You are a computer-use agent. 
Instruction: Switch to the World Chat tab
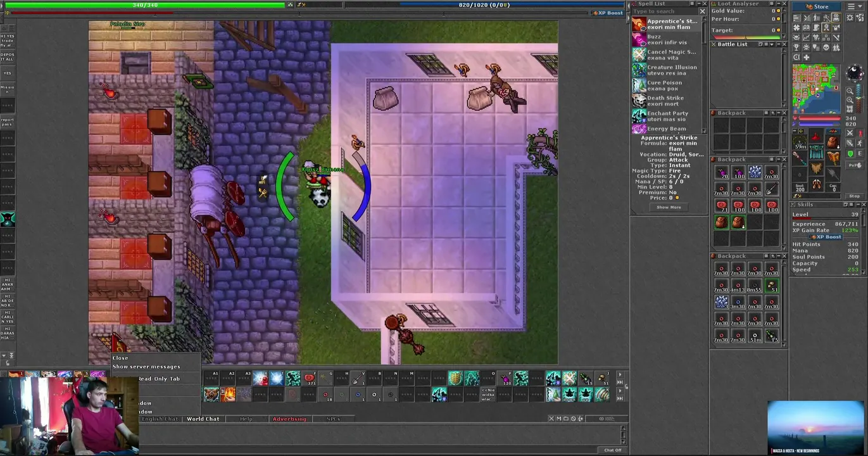(203, 419)
